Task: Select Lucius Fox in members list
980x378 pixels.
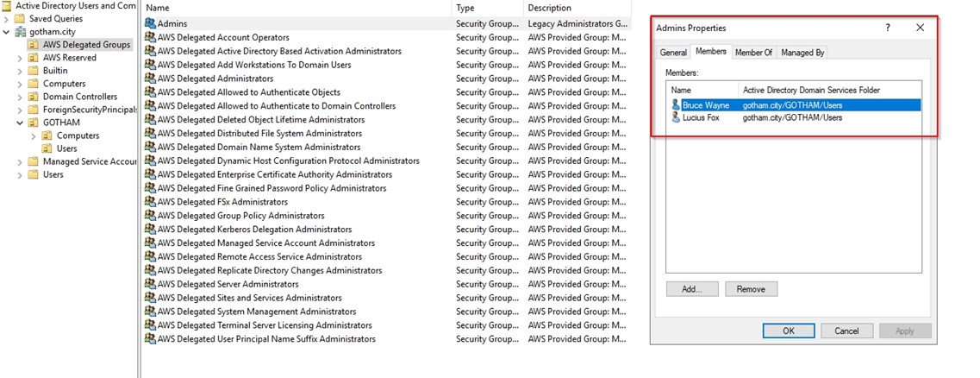Action: point(793,117)
